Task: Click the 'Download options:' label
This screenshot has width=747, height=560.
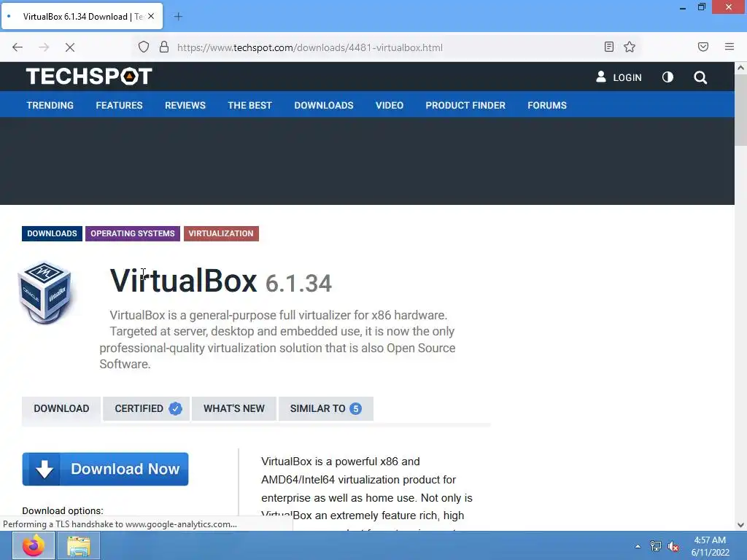Action: pyautogui.click(x=63, y=510)
